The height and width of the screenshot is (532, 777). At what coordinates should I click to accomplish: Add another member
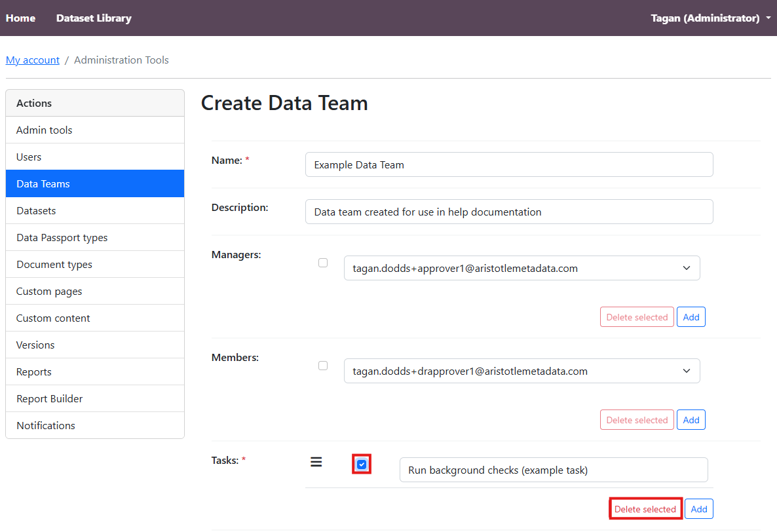tap(691, 420)
